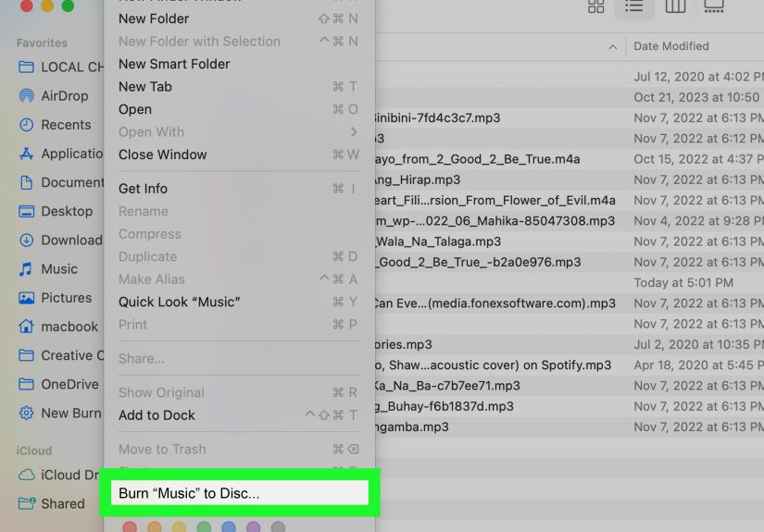Image resolution: width=764 pixels, height=532 pixels.
Task: Open Applications in sidebar
Action: tap(60, 154)
